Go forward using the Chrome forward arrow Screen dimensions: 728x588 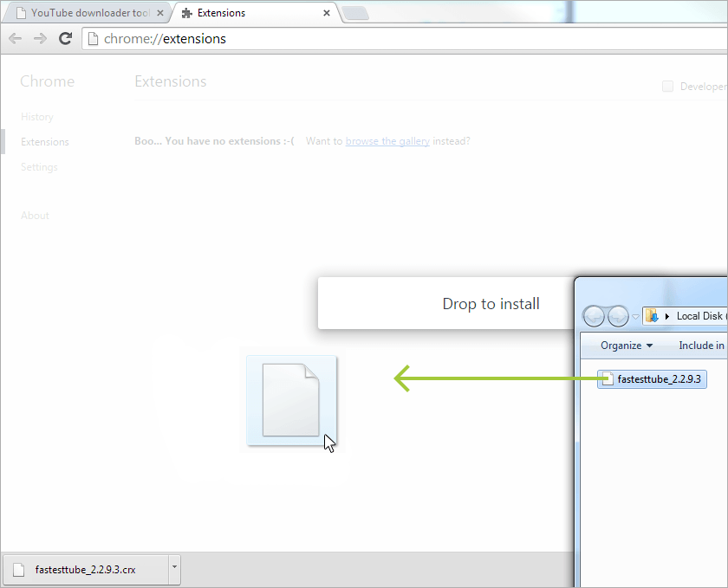coord(41,38)
